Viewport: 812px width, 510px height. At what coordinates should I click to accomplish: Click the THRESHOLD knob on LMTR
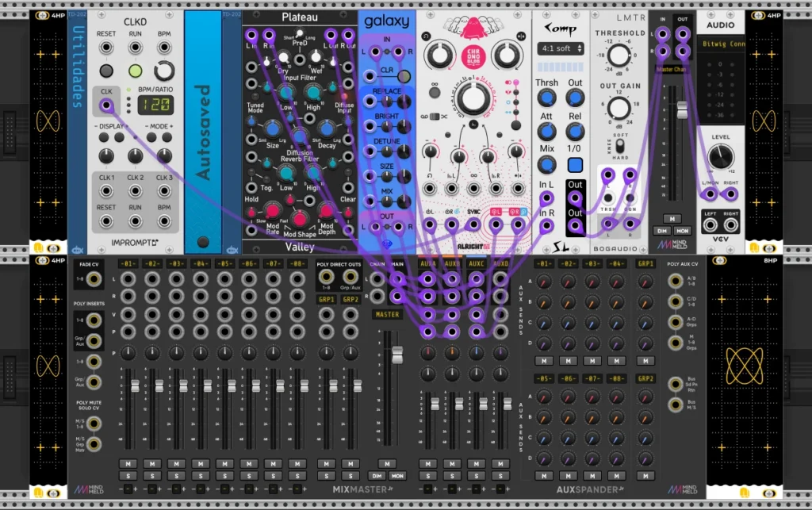[619, 56]
